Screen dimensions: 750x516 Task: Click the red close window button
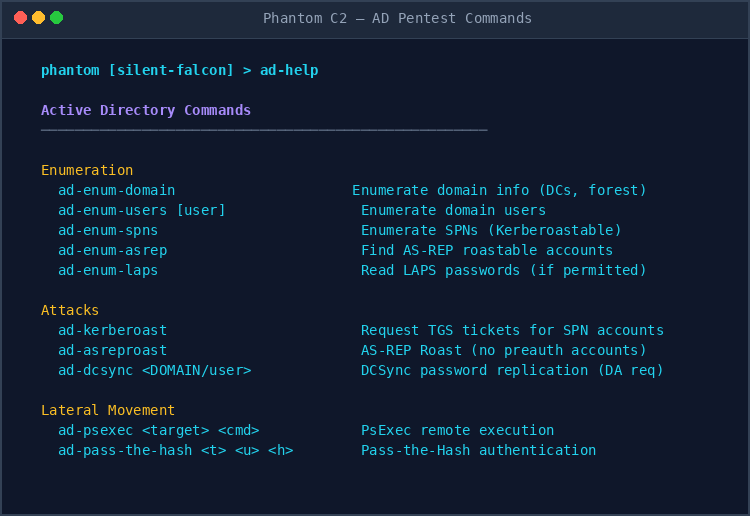[20, 18]
